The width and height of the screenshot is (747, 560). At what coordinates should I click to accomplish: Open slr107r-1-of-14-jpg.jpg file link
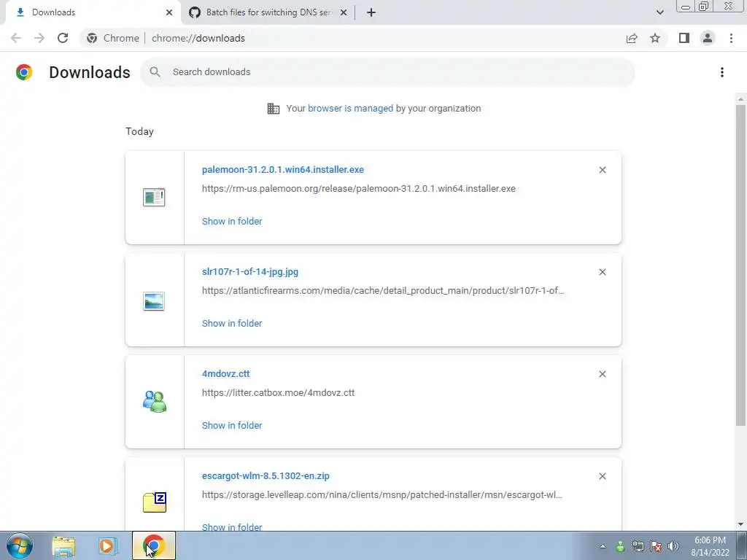[x=250, y=271]
